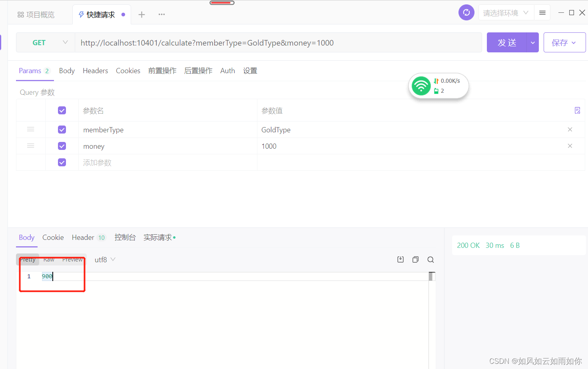
Task: Save the request with 保存 button
Action: 564,43
